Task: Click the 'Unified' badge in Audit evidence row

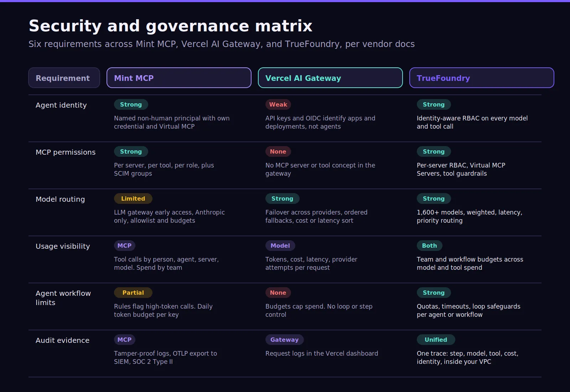Action: (436, 340)
